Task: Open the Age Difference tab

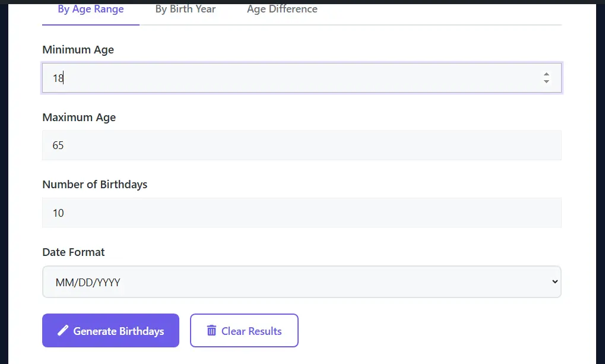Action: 281,9
